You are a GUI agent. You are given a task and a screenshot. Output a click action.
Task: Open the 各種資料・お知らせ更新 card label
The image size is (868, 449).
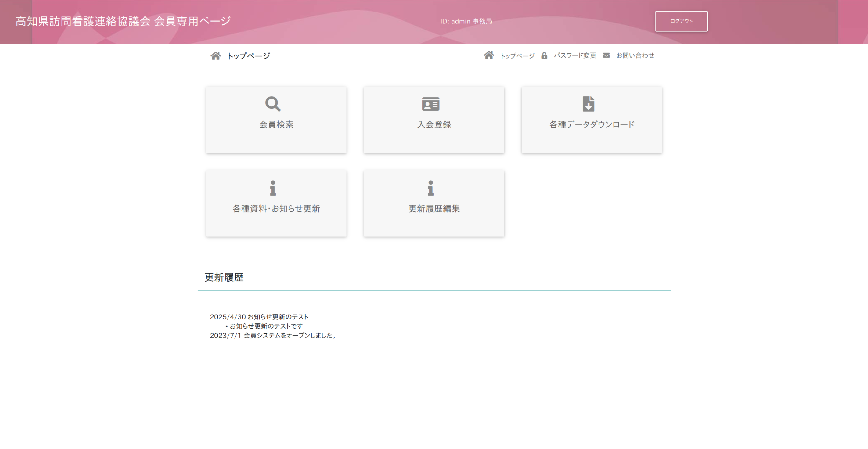pos(276,209)
